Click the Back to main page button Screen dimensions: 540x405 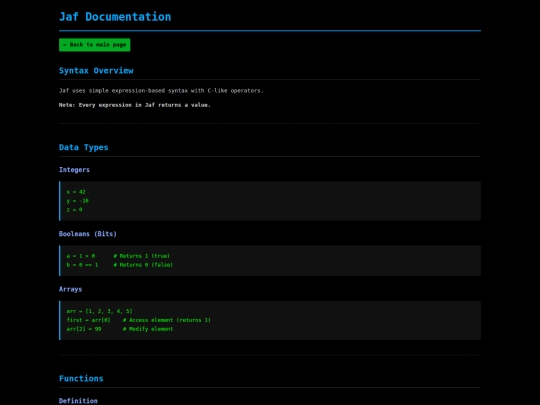point(94,45)
